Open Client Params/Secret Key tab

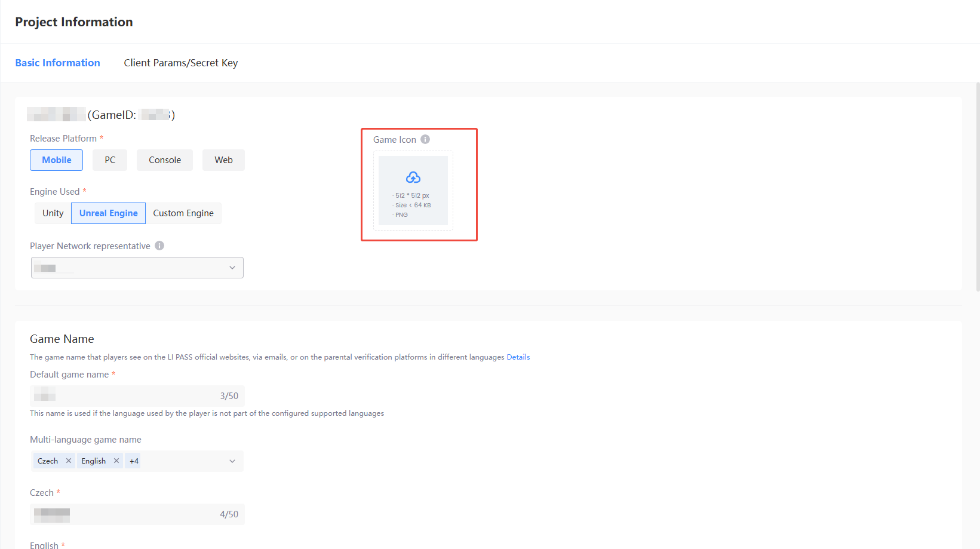181,63
